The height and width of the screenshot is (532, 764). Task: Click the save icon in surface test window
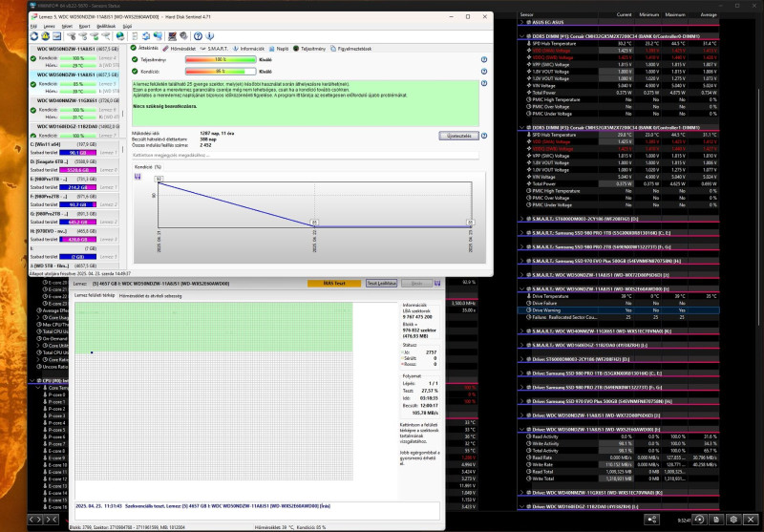(x=437, y=283)
